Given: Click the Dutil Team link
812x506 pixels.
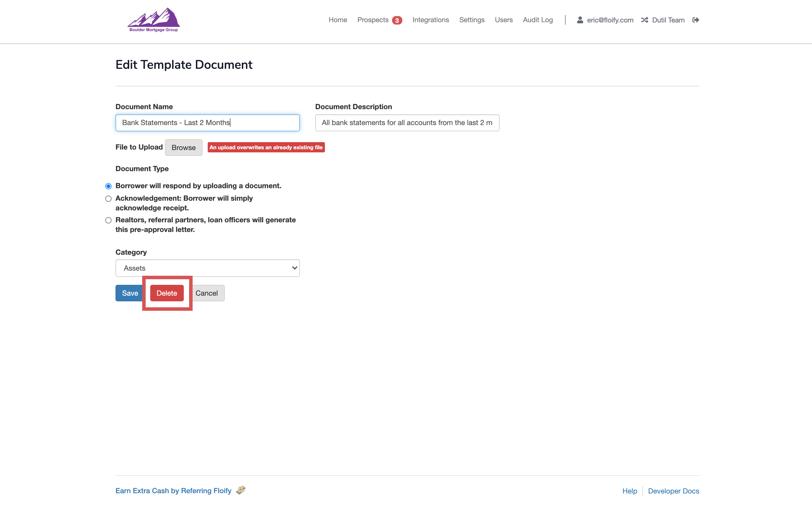Looking at the screenshot, I should coord(668,20).
